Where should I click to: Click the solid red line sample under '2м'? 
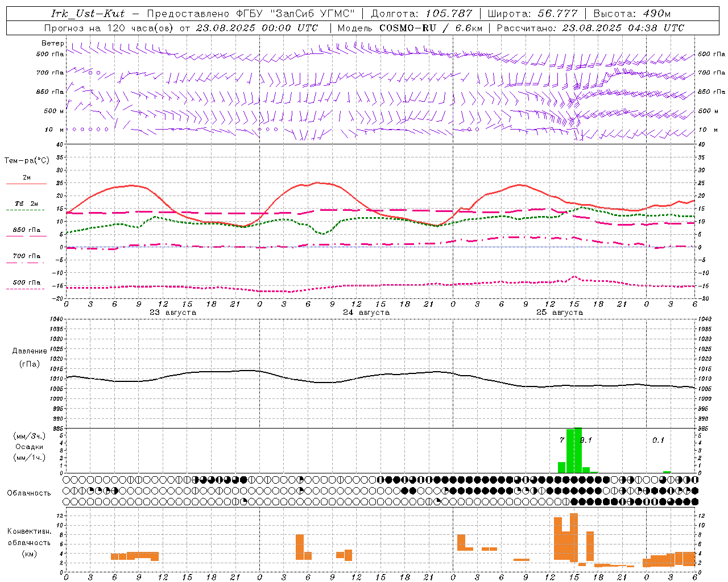click(x=26, y=184)
